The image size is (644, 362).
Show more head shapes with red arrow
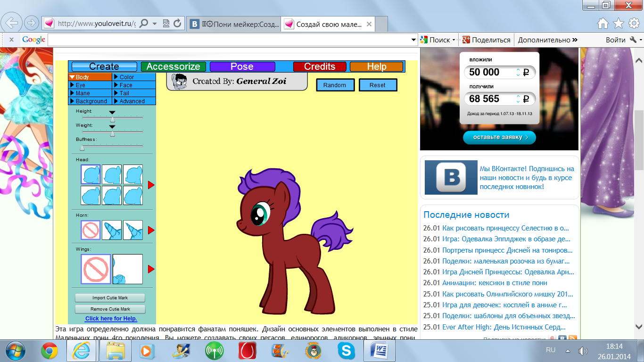click(x=151, y=185)
